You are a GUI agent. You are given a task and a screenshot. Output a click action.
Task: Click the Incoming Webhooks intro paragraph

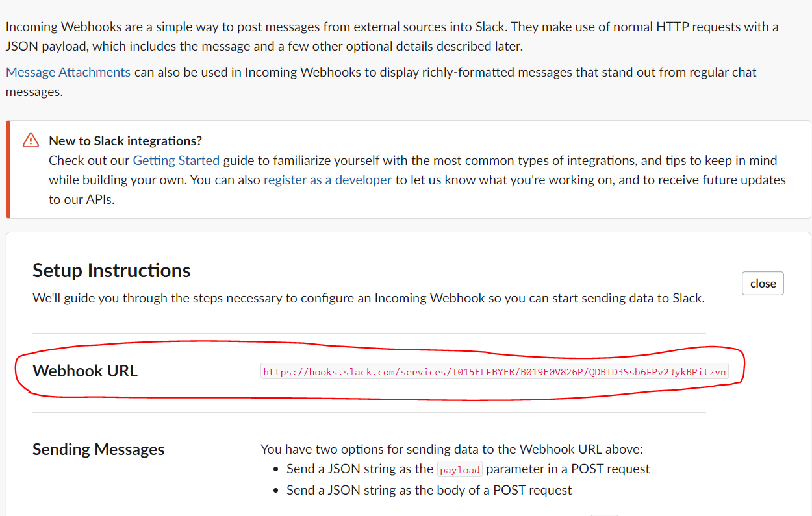point(392,36)
